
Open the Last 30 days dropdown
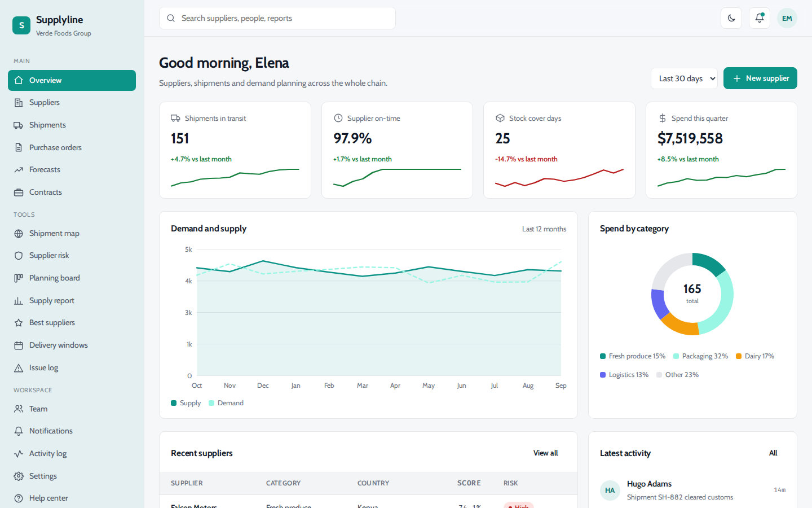(684, 78)
